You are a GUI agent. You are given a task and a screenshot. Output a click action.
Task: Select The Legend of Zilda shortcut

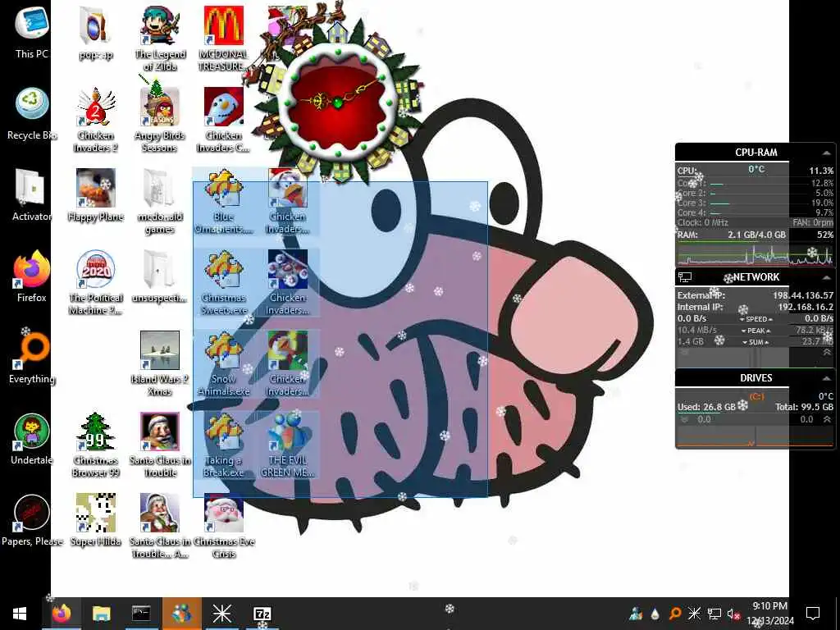160,39
